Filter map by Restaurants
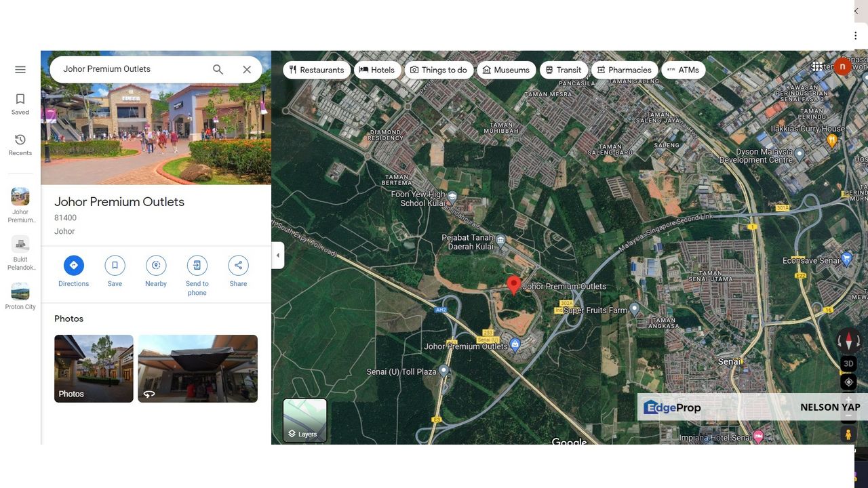868x488 pixels. pos(316,70)
